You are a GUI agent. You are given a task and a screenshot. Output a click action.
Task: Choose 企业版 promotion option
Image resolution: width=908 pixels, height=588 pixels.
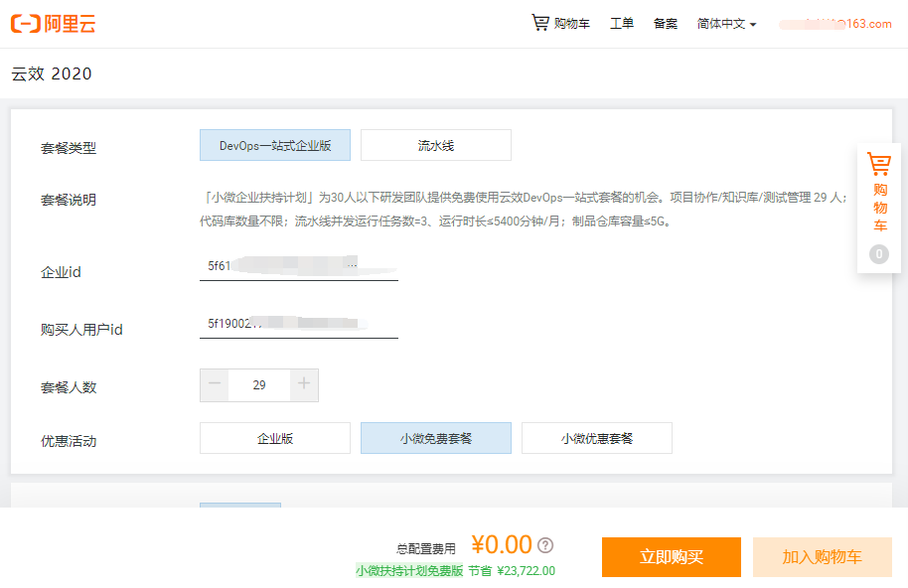coord(275,438)
